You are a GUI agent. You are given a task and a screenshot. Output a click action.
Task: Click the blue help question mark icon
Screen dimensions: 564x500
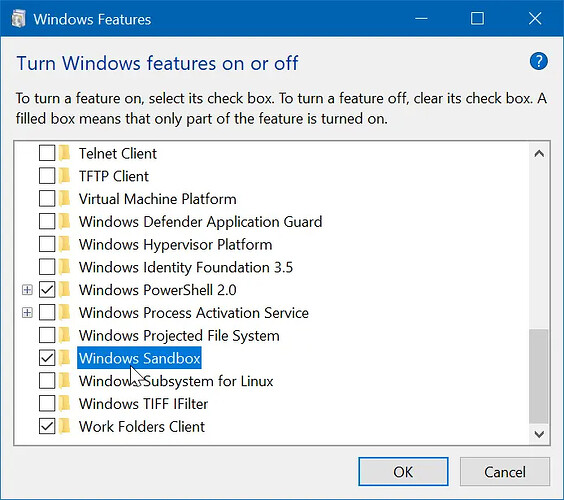[x=538, y=62]
